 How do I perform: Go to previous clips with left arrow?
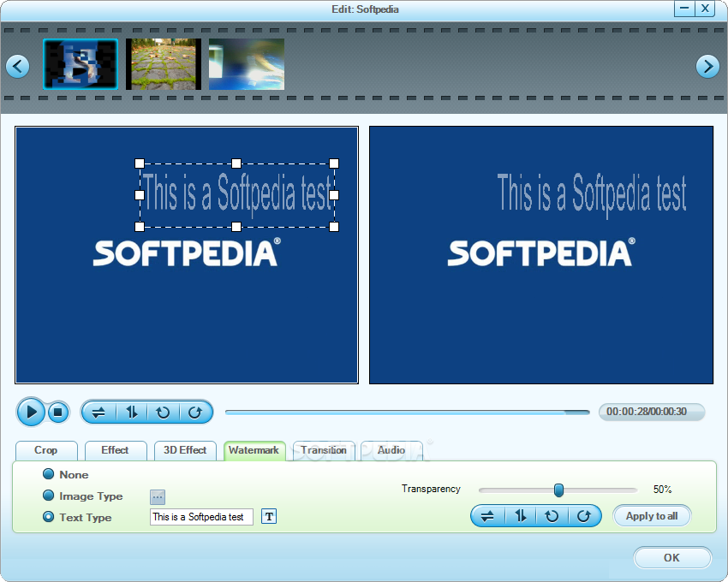18,67
